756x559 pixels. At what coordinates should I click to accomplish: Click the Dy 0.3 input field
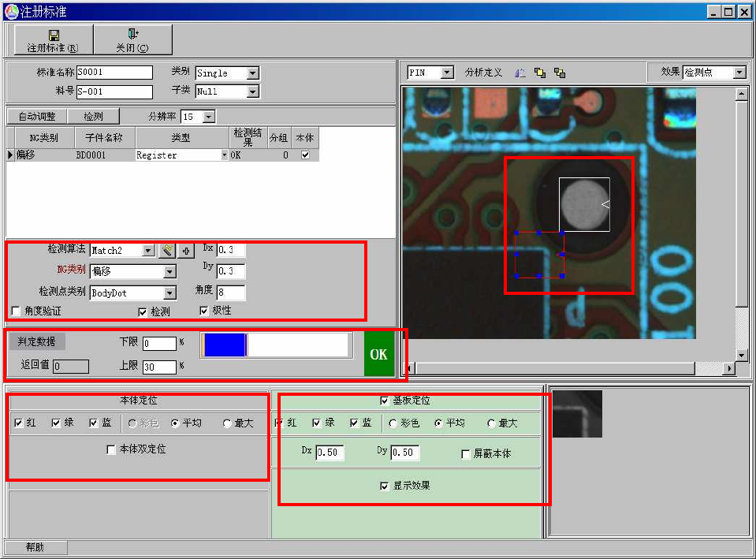[x=231, y=271]
